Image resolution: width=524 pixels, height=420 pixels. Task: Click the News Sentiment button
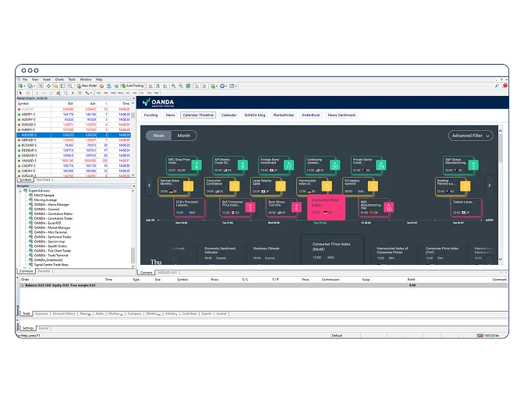point(342,115)
